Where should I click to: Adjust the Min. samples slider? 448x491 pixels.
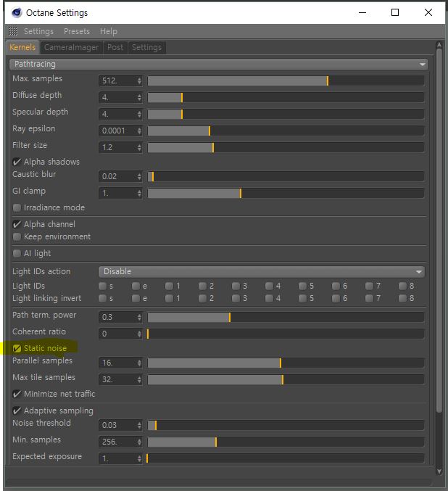[286, 442]
